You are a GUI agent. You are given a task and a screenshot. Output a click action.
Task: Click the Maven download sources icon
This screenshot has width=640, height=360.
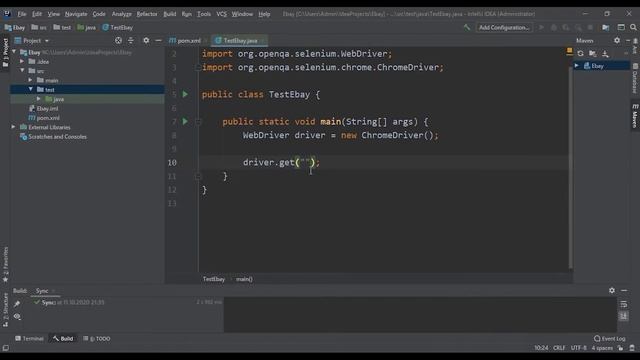(x=605, y=53)
